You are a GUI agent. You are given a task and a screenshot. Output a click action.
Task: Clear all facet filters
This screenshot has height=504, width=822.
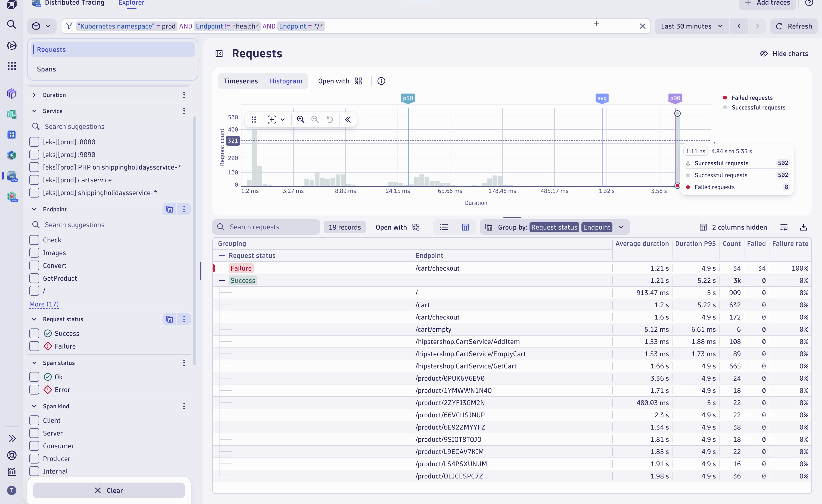(109, 490)
